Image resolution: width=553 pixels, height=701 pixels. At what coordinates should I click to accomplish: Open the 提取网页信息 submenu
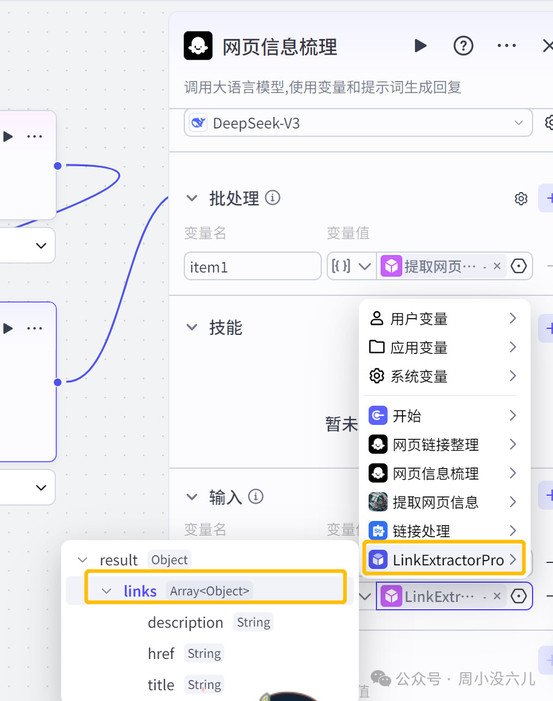click(x=443, y=502)
